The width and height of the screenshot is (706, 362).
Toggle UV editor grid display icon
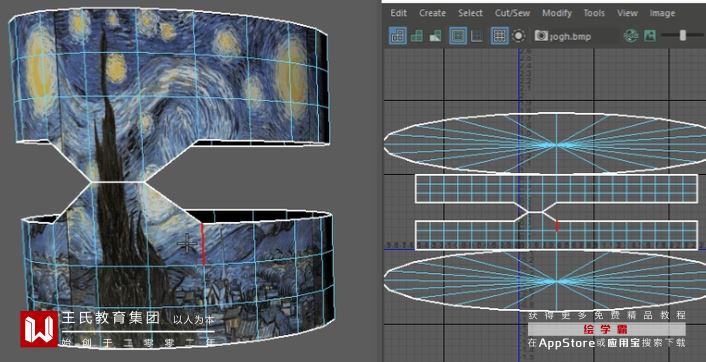[499, 36]
